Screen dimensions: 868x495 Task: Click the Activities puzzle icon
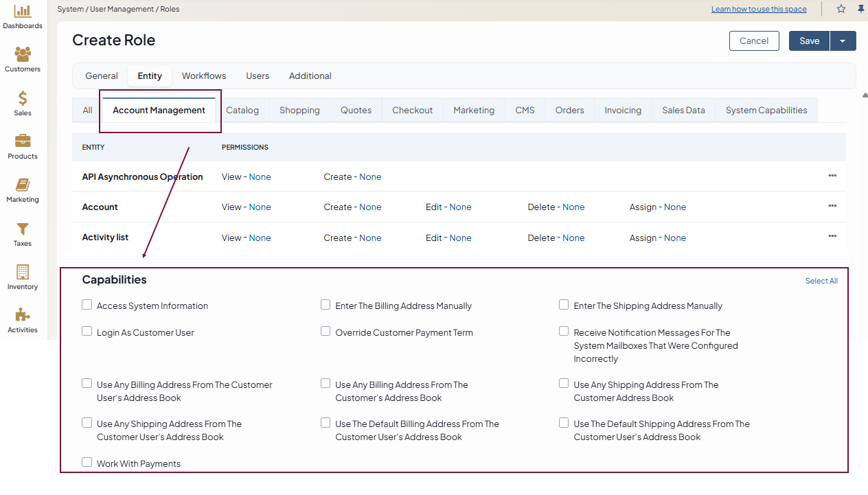pyautogui.click(x=23, y=315)
